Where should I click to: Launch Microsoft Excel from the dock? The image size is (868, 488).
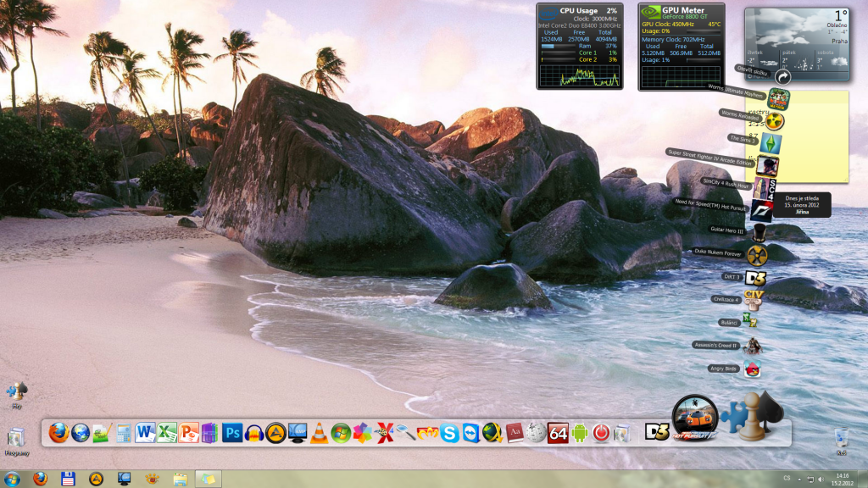[x=167, y=433]
